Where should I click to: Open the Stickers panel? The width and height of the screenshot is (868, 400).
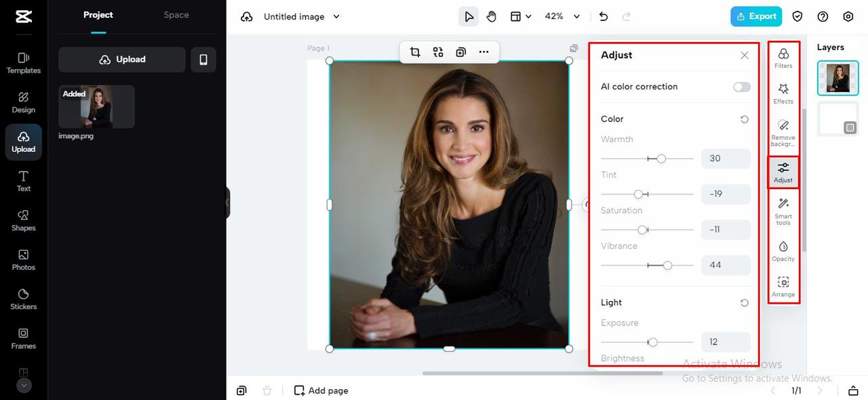pyautogui.click(x=24, y=299)
